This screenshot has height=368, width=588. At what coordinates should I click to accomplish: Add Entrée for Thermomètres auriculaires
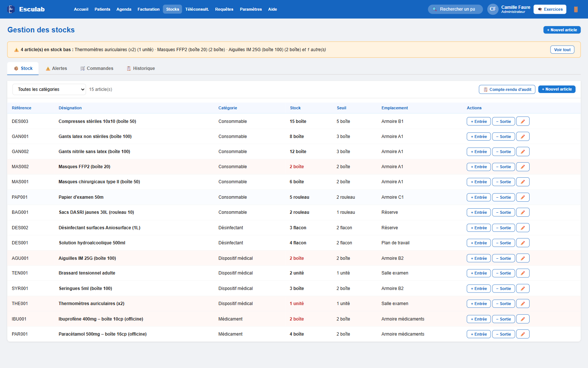pos(478,304)
